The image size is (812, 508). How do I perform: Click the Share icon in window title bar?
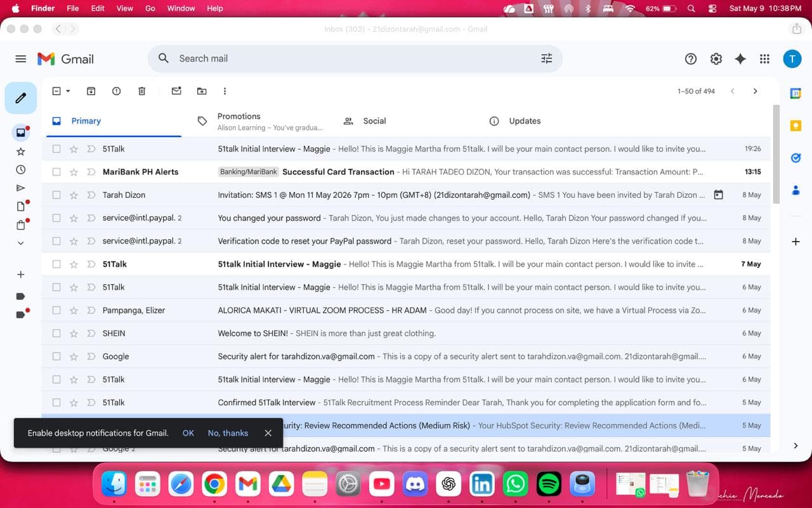click(797, 29)
